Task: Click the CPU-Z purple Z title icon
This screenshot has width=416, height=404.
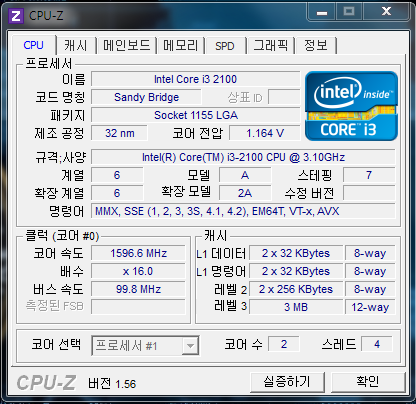Action: 16,16
